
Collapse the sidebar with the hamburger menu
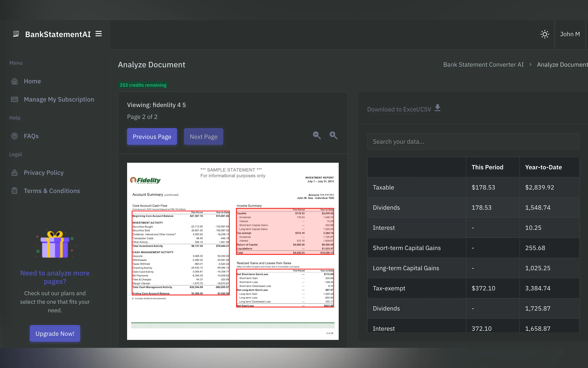click(x=98, y=34)
